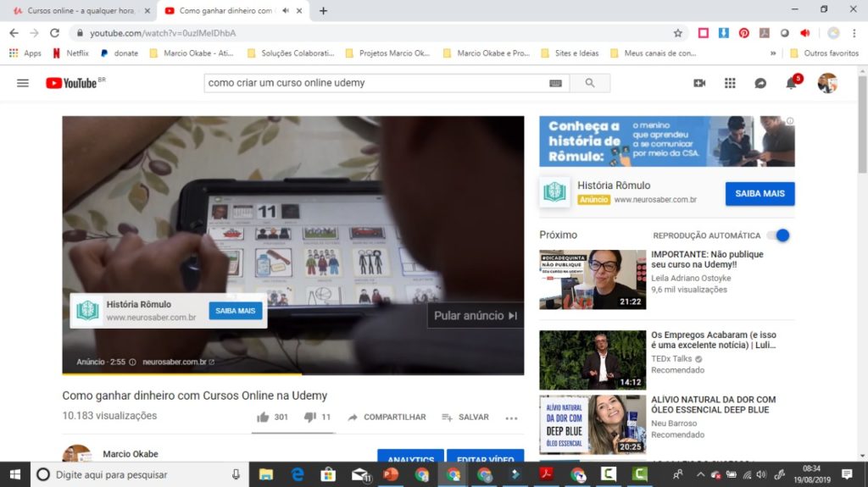The height and width of the screenshot is (487, 868).
Task: Click the ad info icon beside Anúncio 2:55
Action: [x=132, y=362]
